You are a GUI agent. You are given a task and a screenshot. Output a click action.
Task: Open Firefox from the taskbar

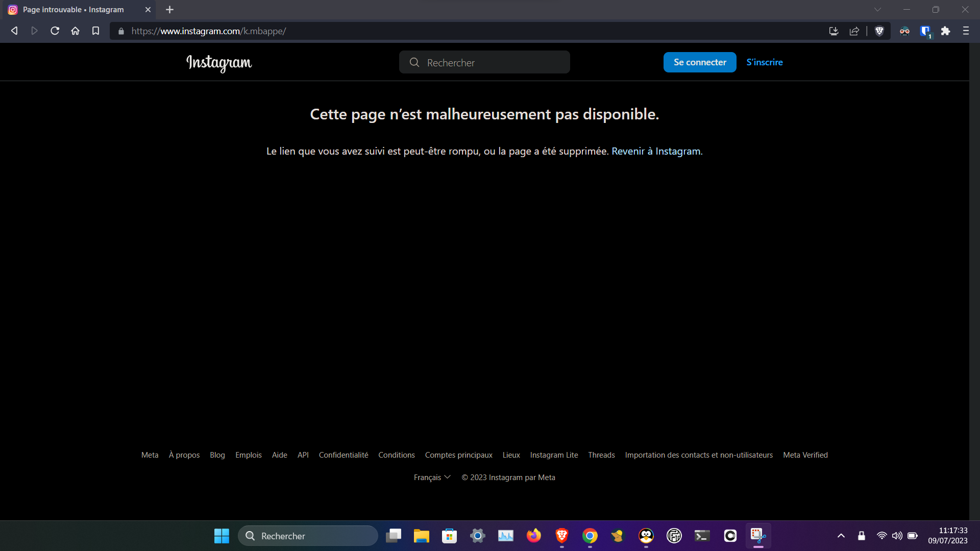[533, 536]
